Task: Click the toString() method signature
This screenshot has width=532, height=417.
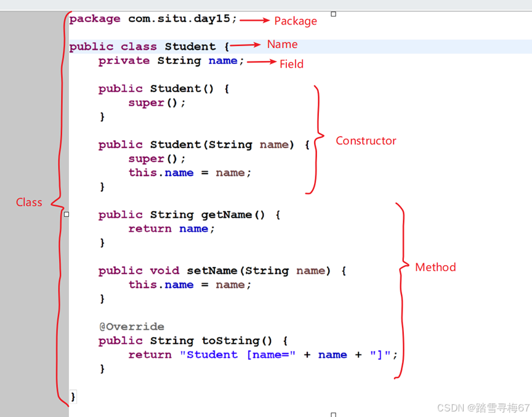Action: (x=193, y=341)
